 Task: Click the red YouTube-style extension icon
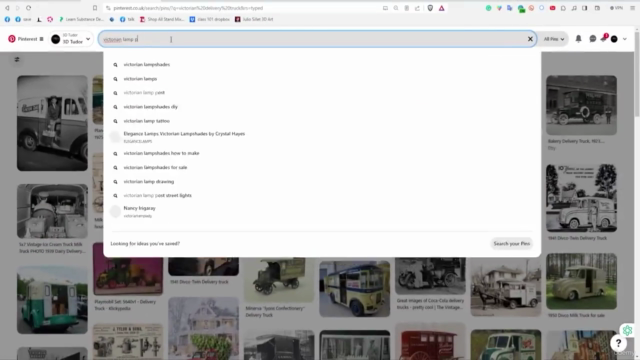552,8
